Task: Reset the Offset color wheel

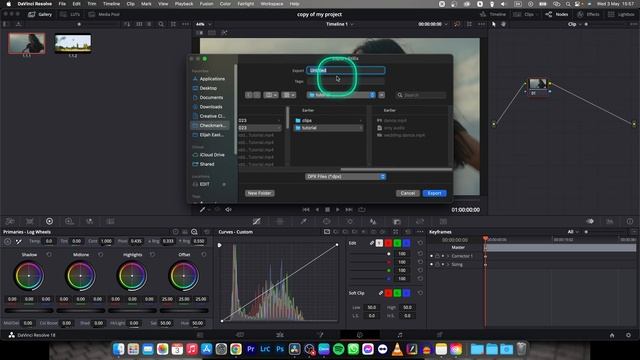Action: 204,254
